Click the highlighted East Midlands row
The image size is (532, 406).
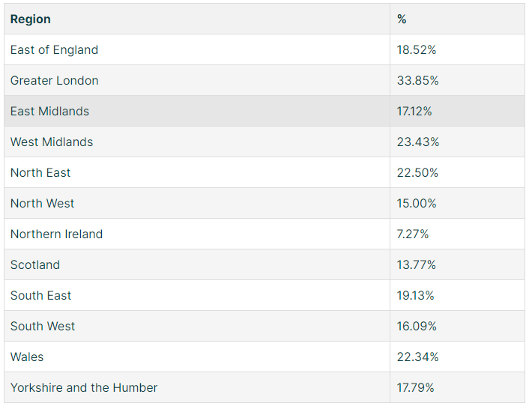265,111
